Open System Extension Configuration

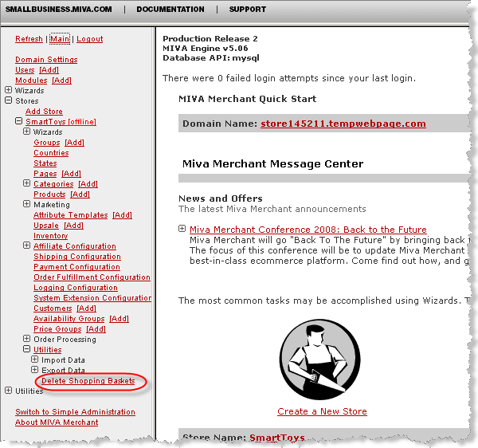92,298
